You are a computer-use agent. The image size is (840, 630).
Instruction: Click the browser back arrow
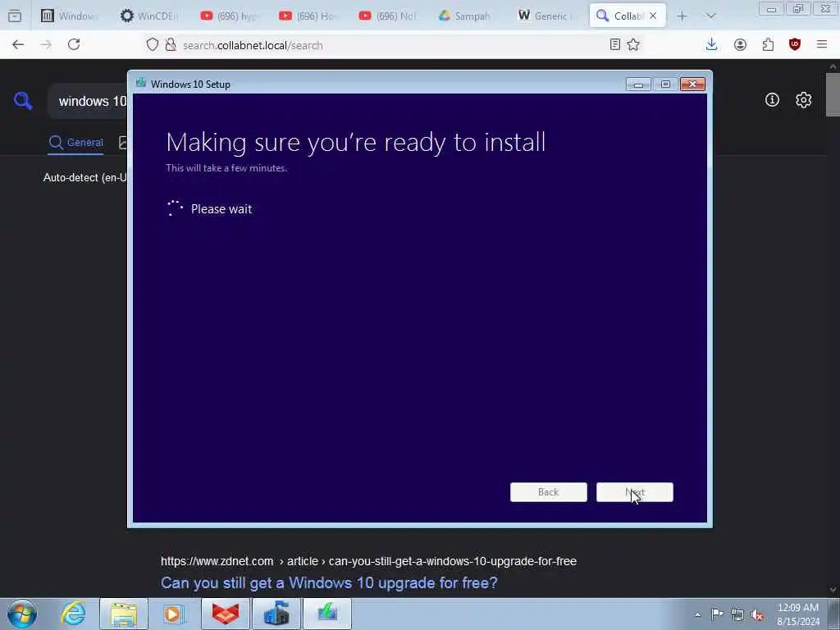pyautogui.click(x=18, y=45)
